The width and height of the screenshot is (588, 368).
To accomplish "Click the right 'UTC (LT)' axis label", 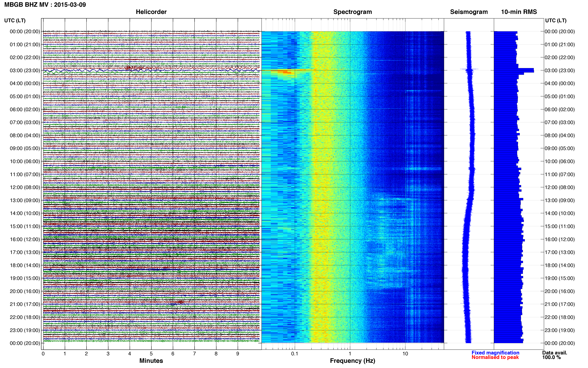I will click(x=556, y=20).
